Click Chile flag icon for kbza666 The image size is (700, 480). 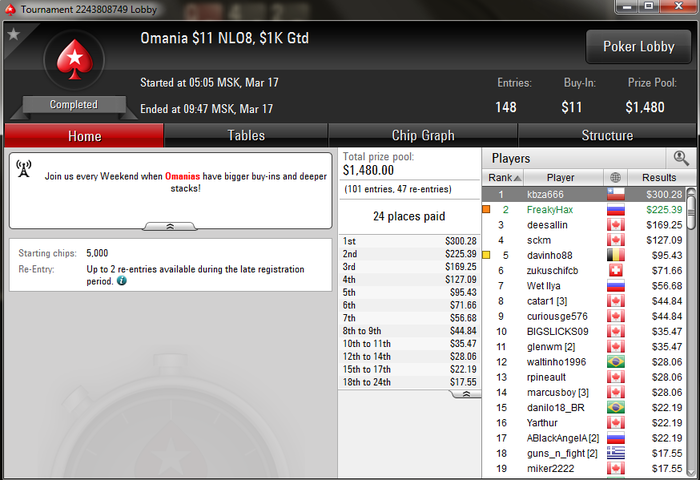pyautogui.click(x=616, y=194)
